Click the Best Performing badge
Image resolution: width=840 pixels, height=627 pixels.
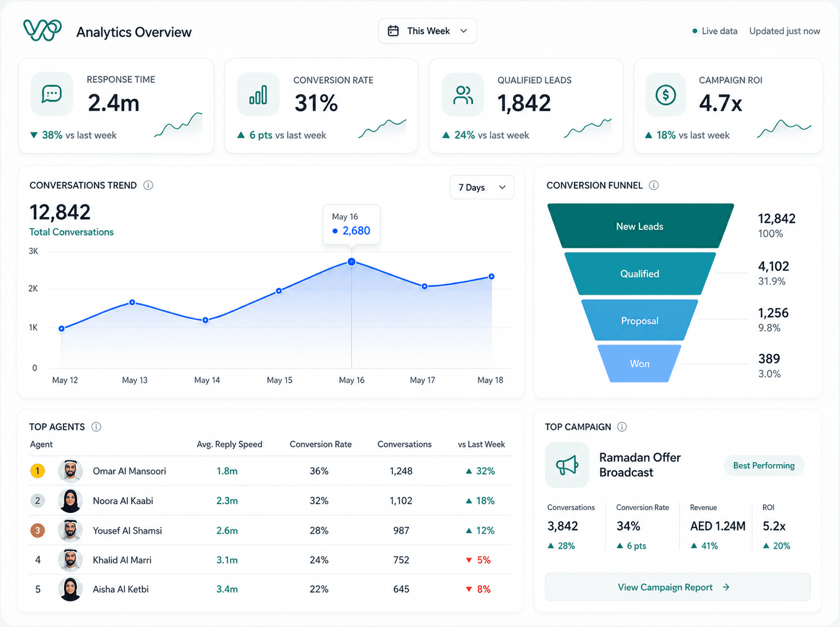click(764, 465)
